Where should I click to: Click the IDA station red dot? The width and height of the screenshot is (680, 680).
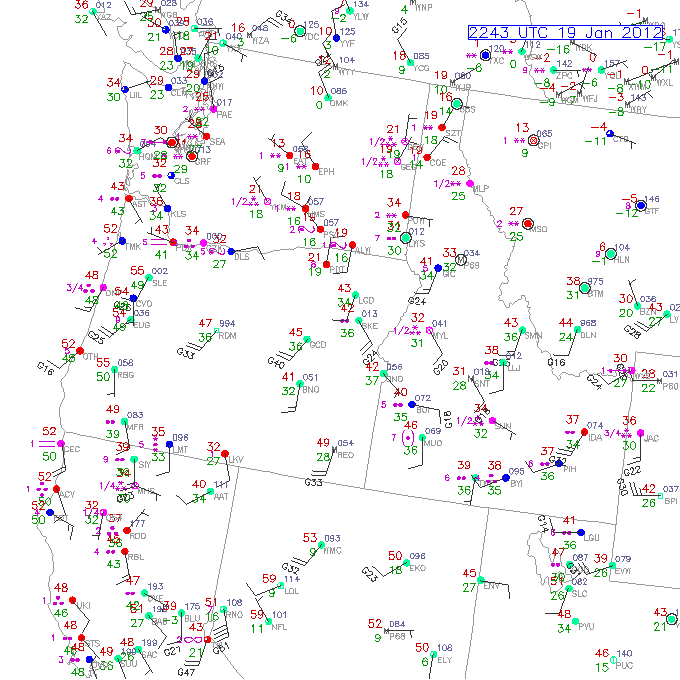pyautogui.click(x=584, y=432)
